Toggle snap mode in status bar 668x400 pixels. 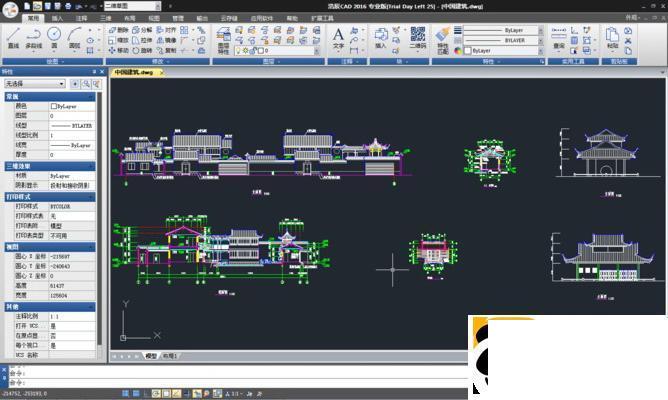pyautogui.click(x=125, y=394)
